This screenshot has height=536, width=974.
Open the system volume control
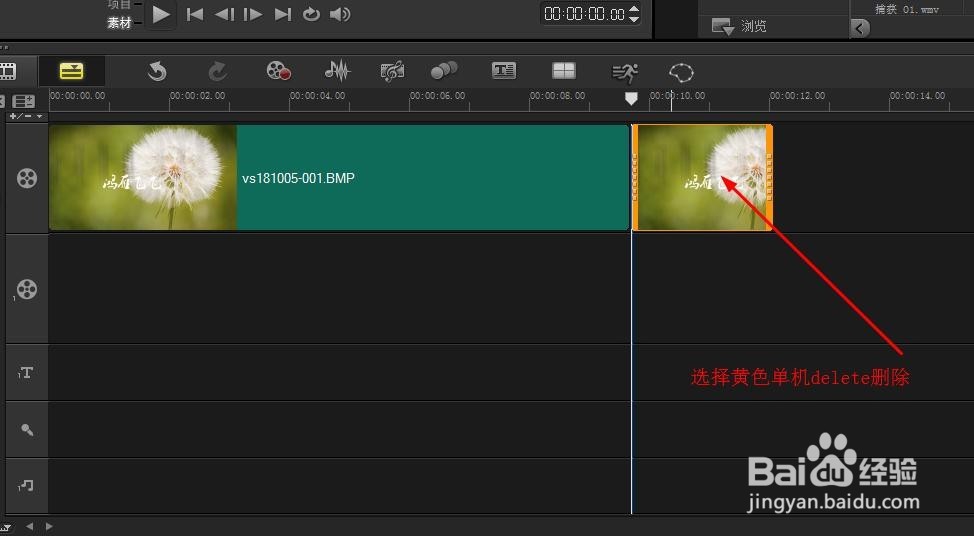(x=340, y=14)
